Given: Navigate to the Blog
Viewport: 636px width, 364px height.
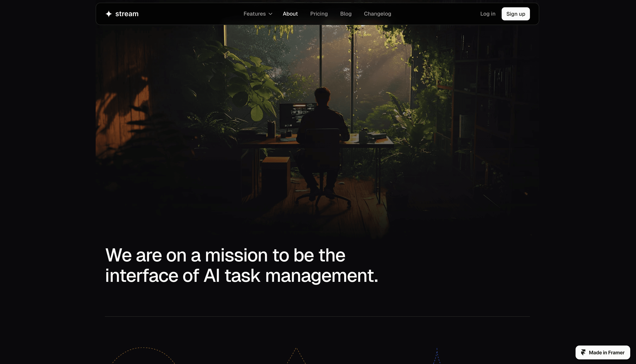Looking at the screenshot, I should (346, 14).
